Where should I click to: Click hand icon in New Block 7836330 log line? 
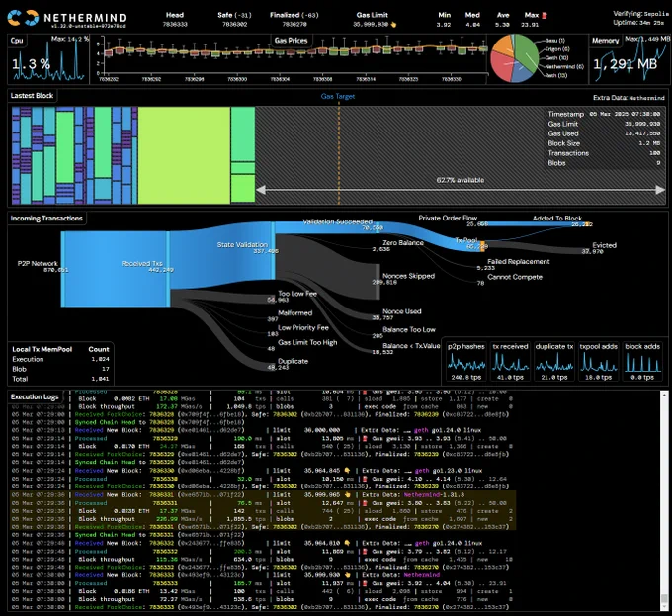click(347, 471)
